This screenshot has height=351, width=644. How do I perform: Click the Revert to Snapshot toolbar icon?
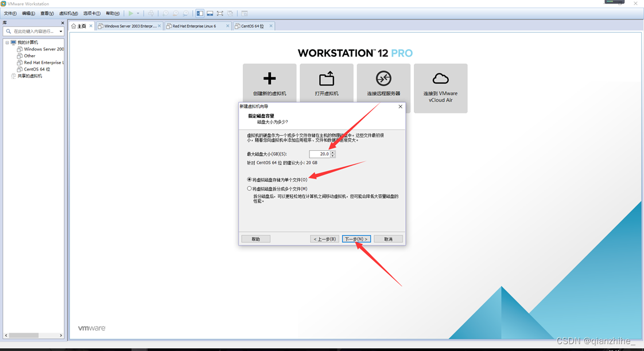pos(176,13)
